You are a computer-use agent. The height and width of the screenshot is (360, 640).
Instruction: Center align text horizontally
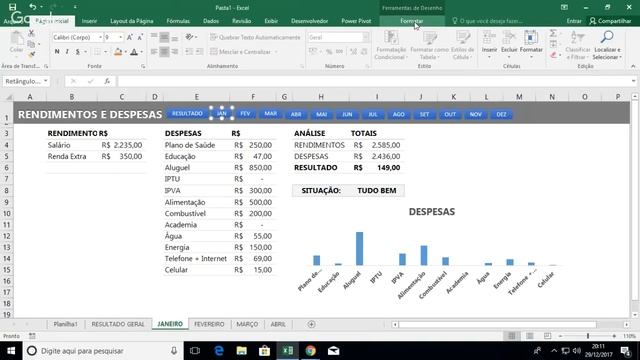click(x=164, y=52)
